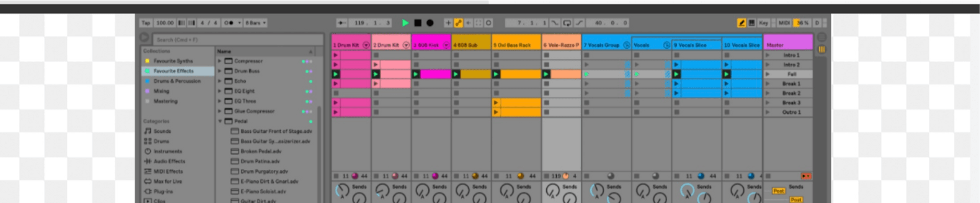Unfold the 1 Drum Kit track arrow

pyautogui.click(x=366, y=45)
